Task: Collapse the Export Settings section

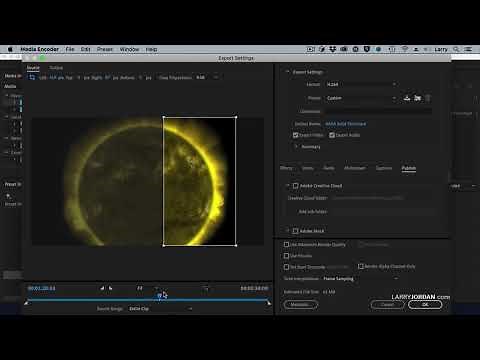Action: click(x=287, y=72)
